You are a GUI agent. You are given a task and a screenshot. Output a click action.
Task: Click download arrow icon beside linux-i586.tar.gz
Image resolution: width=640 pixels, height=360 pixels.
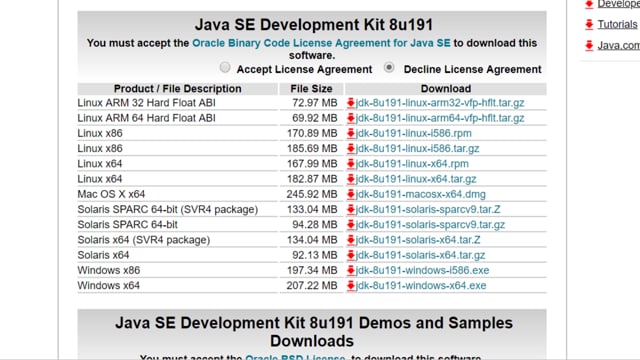click(351, 149)
